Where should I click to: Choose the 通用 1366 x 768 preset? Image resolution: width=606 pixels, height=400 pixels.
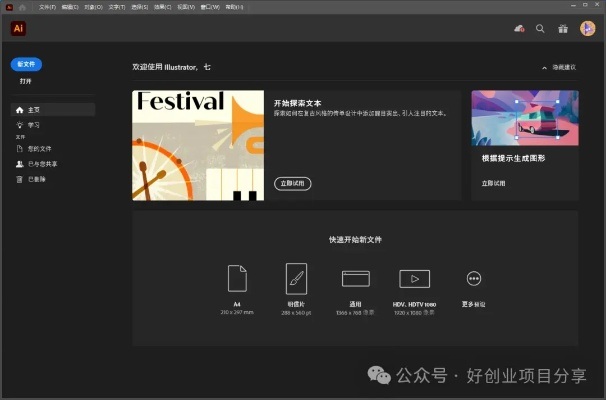pyautogui.click(x=355, y=279)
